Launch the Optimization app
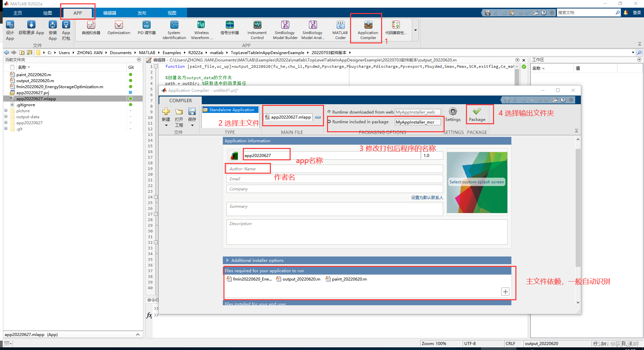Viewport: 644px width, 350px height. 119,28
